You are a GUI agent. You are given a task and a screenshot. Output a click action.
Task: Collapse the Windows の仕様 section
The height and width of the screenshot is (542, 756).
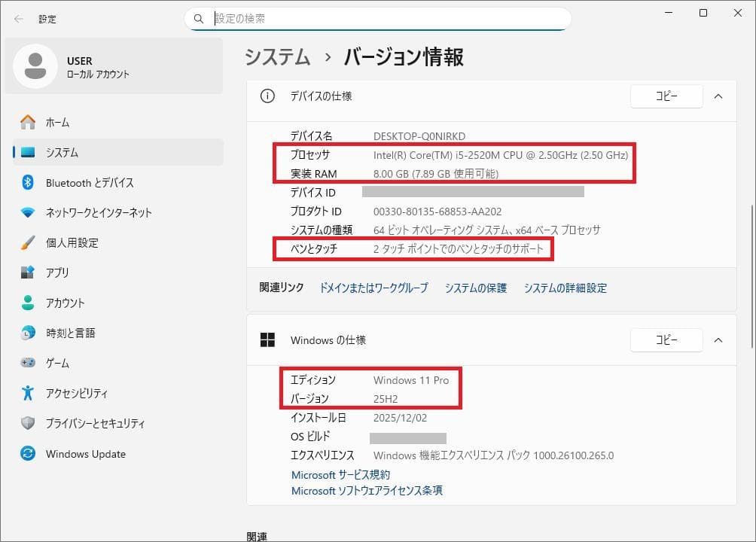(718, 340)
